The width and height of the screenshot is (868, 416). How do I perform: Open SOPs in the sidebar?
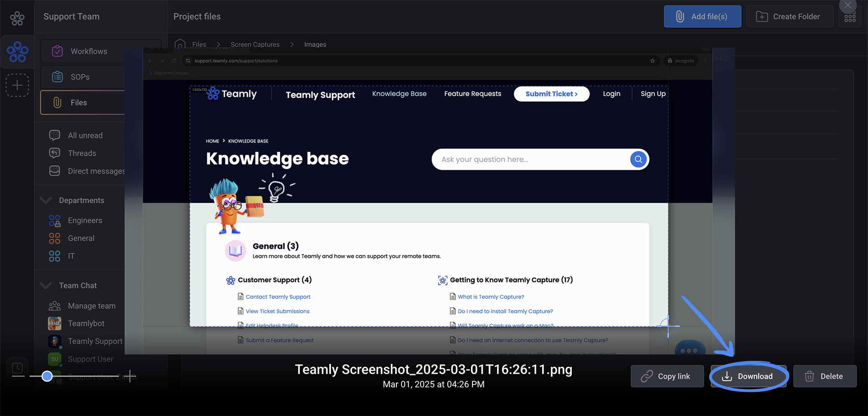(x=83, y=77)
